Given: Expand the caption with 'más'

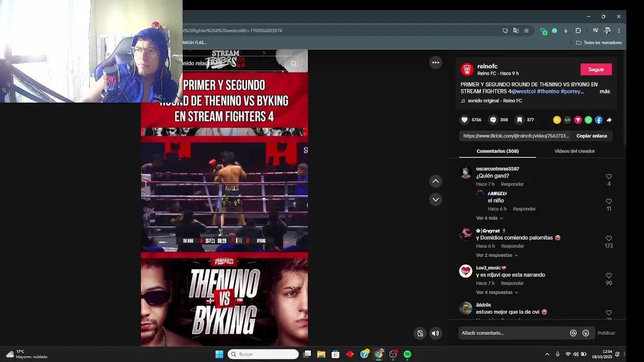Looking at the screenshot, I should (605, 92).
